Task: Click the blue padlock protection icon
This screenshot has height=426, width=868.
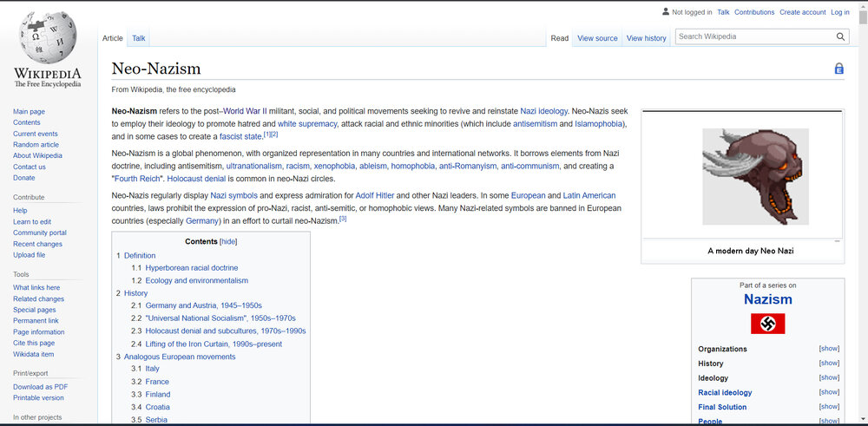Action: pyautogui.click(x=838, y=69)
